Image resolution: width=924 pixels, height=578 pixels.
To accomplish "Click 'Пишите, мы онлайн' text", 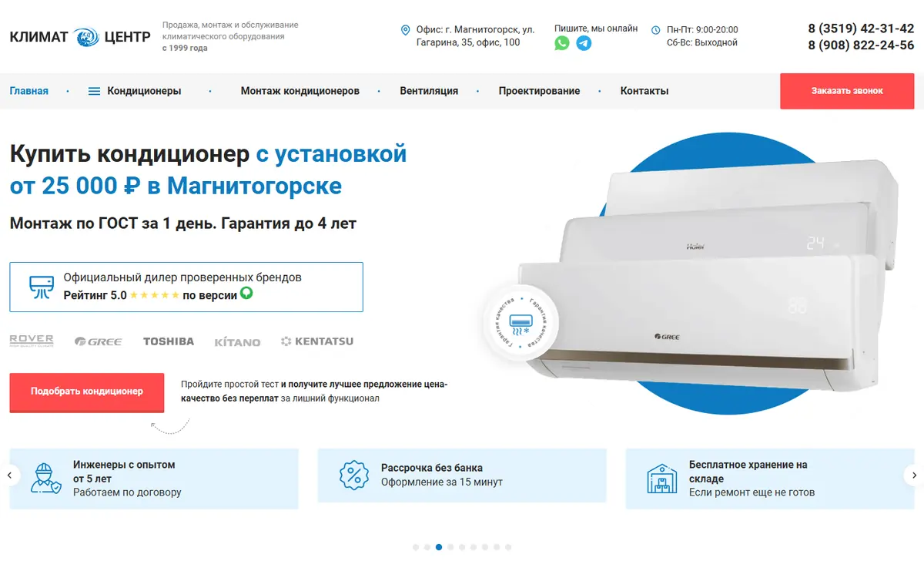I will [x=596, y=29].
